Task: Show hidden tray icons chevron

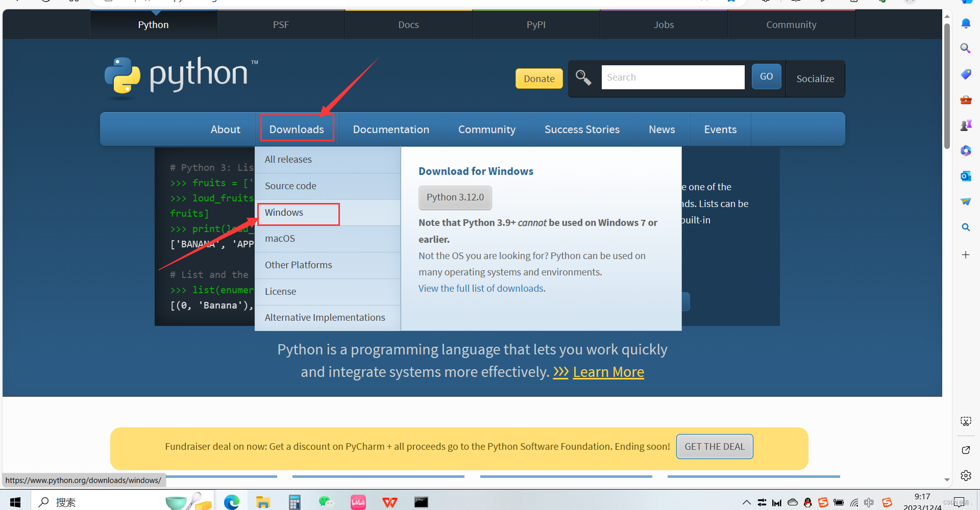Action: (x=746, y=502)
